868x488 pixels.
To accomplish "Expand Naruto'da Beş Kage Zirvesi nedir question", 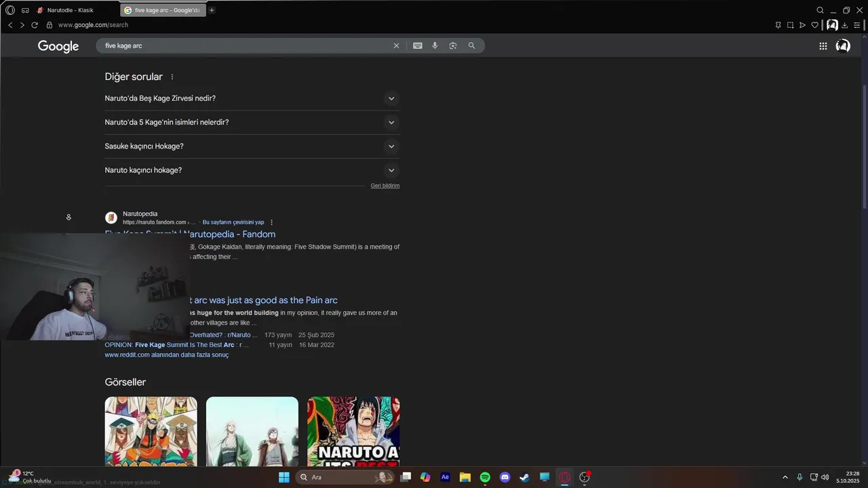I will 252,98.
